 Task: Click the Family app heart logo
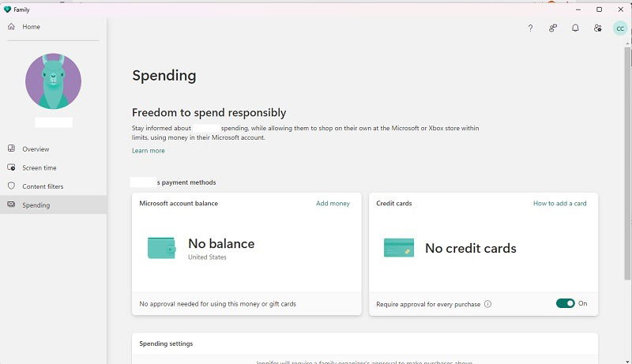pos(7,9)
